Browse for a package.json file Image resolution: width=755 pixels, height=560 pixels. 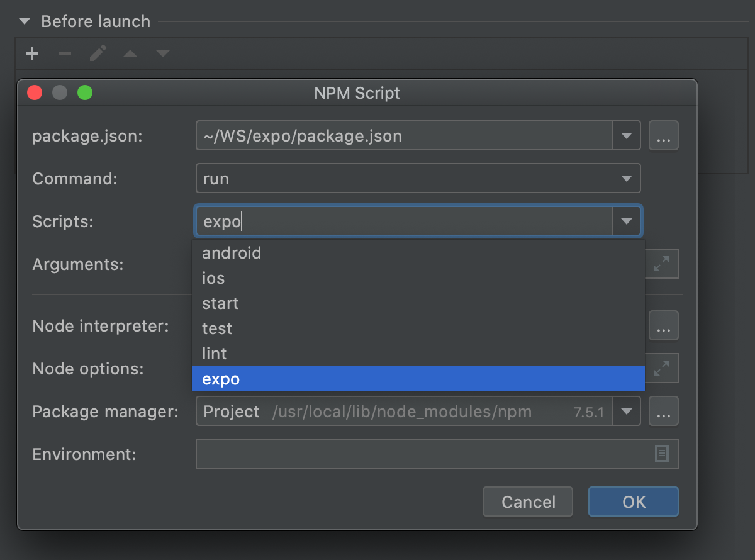click(664, 135)
